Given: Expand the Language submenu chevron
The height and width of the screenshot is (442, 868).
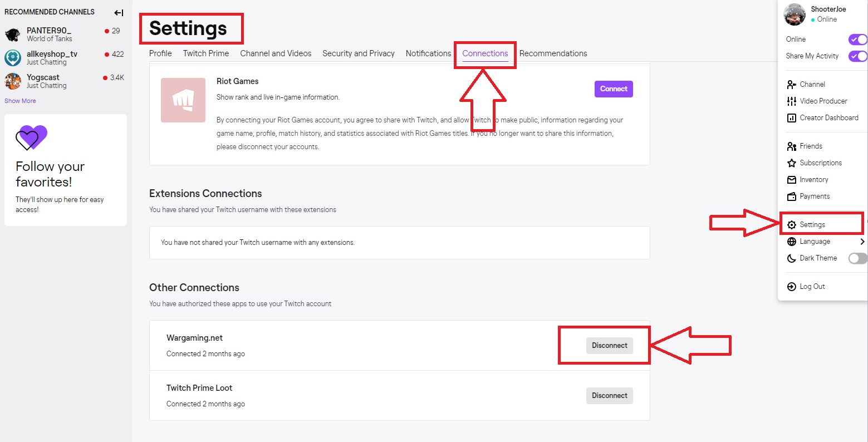Looking at the screenshot, I should point(862,242).
